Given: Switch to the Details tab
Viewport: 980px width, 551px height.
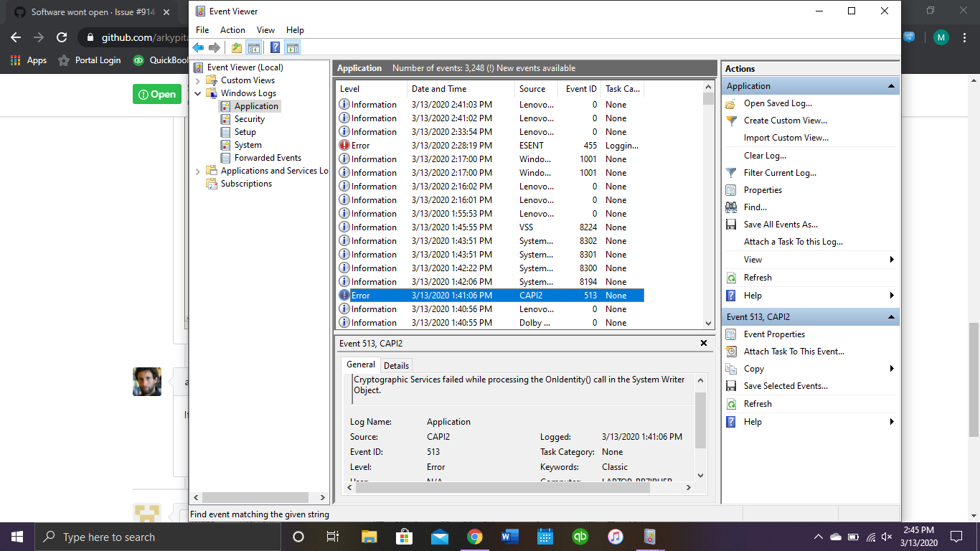Looking at the screenshot, I should [x=396, y=365].
